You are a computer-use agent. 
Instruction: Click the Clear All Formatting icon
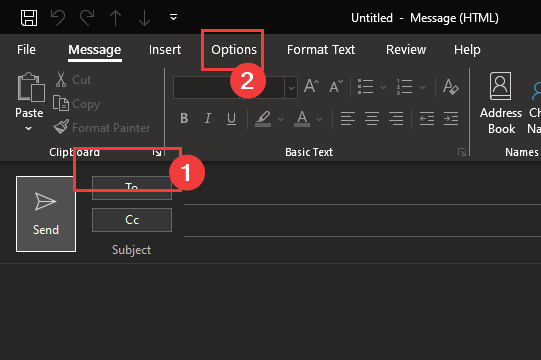pos(451,87)
